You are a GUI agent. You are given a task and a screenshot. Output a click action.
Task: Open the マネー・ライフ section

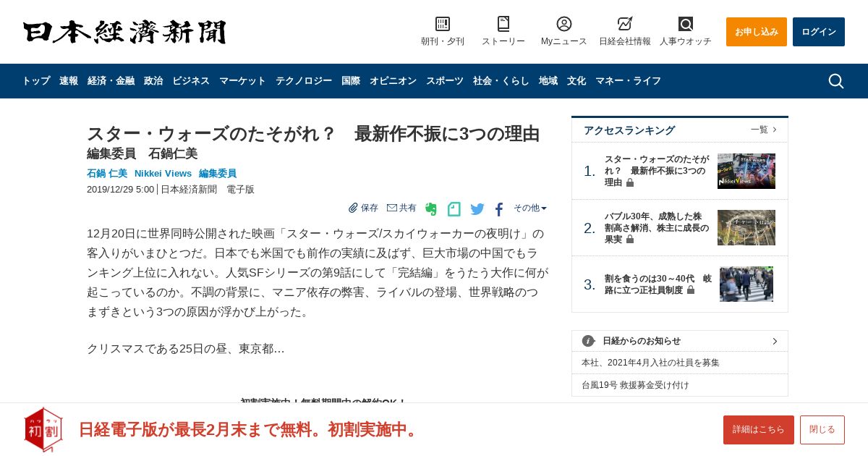tap(628, 81)
